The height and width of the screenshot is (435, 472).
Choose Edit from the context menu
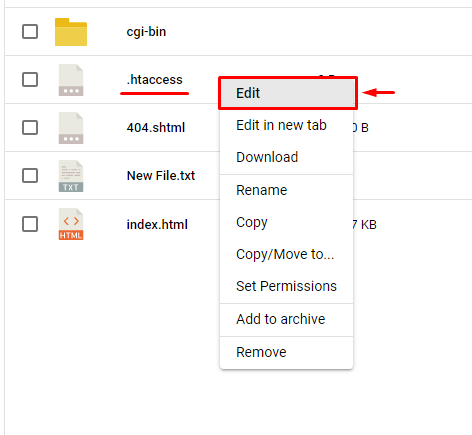(x=288, y=93)
